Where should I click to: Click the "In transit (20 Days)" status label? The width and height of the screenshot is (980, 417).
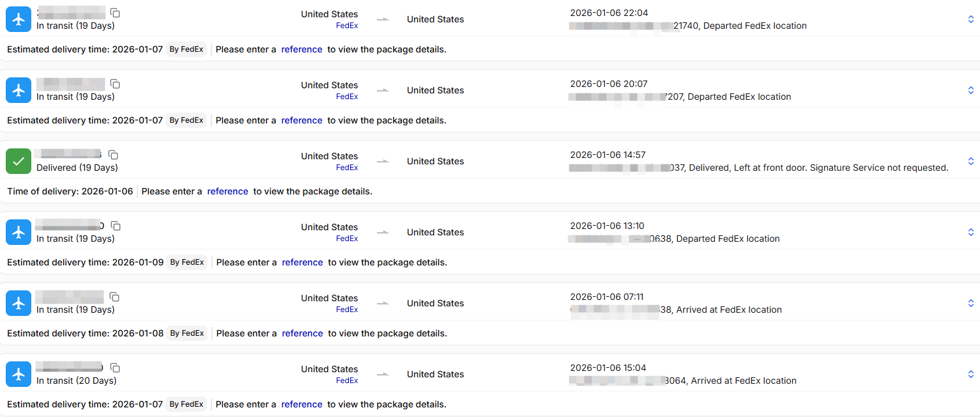tap(76, 381)
